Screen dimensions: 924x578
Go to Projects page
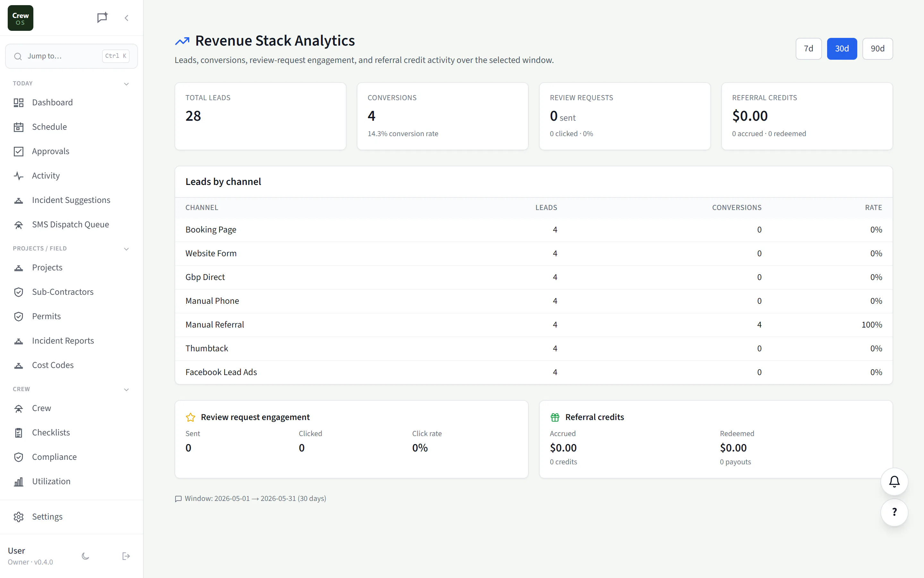pyautogui.click(x=72, y=267)
